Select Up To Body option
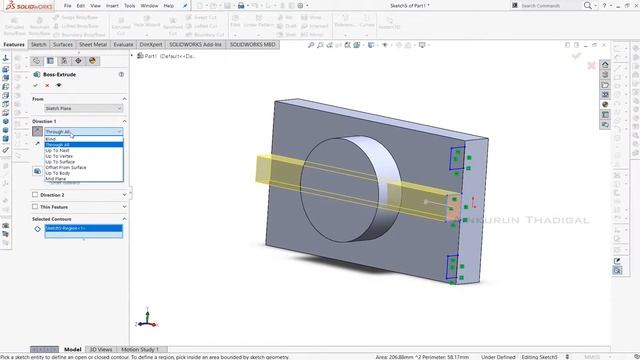Screen dimensions: 640x360 pos(84,173)
